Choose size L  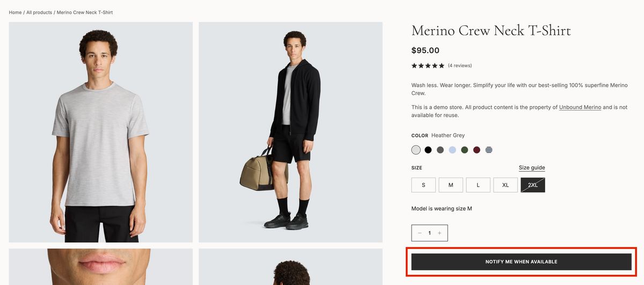(x=478, y=185)
